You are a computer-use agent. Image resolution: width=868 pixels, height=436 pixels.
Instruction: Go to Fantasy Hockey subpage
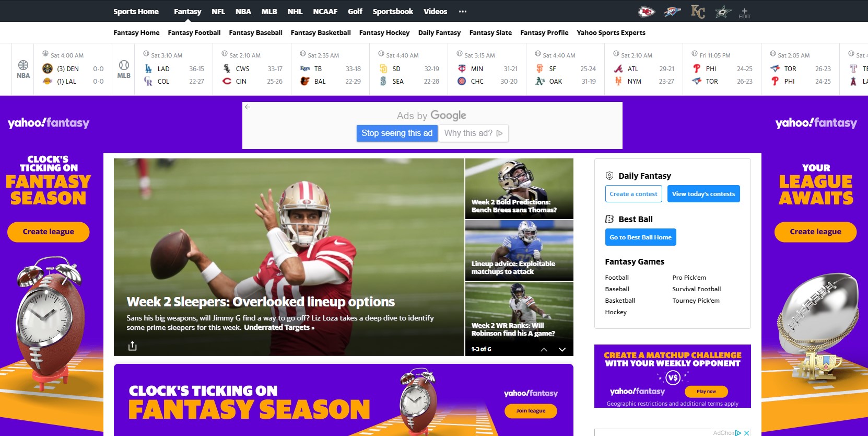384,32
